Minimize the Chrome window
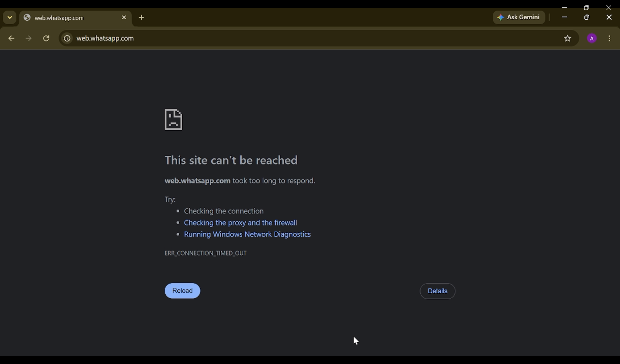Viewport: 620px width, 364px height. click(x=564, y=17)
